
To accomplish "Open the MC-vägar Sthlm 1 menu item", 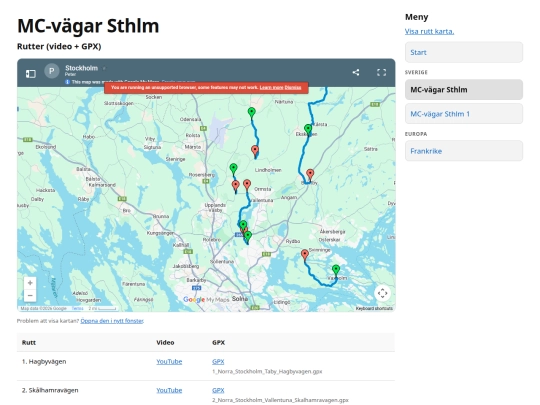I will coord(464,114).
